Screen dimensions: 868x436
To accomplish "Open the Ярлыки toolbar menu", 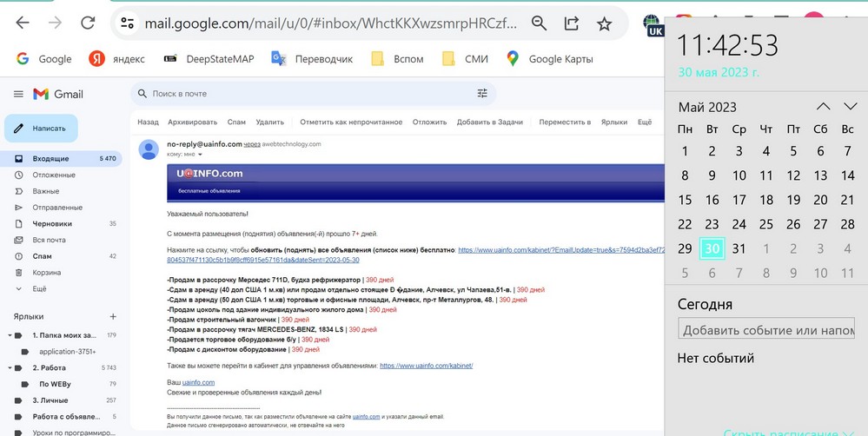I will point(614,122).
